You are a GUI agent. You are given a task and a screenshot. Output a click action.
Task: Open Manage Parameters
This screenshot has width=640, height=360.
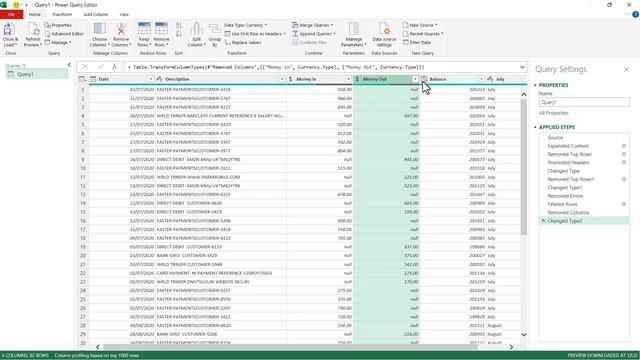354,35
